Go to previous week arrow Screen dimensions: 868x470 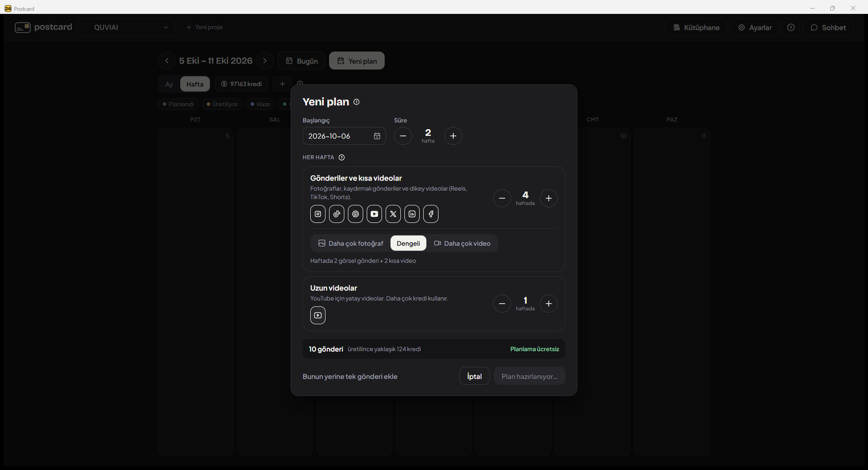(167, 61)
